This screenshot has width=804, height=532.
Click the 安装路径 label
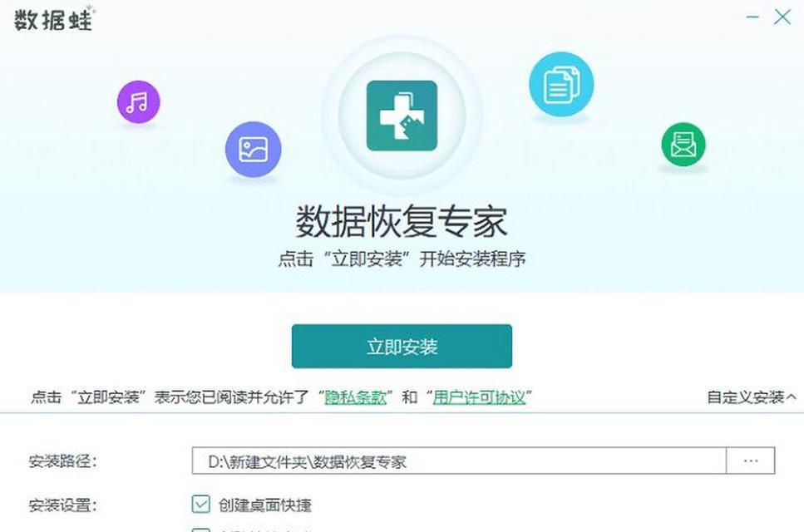(x=63, y=461)
